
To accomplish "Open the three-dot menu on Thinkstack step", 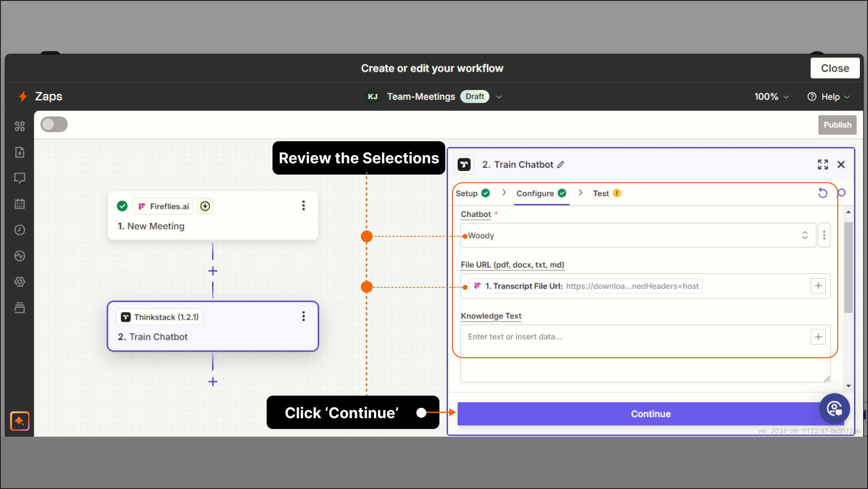I will click(304, 316).
